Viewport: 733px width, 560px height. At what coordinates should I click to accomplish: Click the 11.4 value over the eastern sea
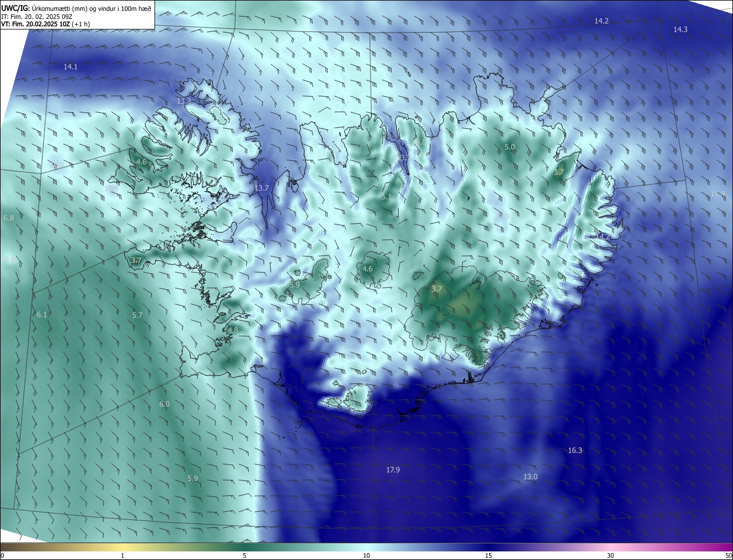point(718,194)
